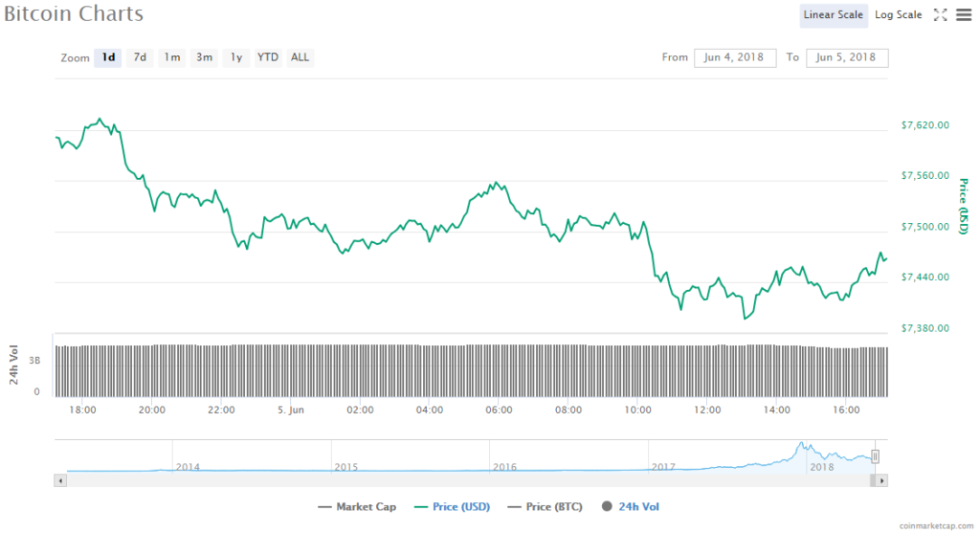Toggle the 24h Vol legend dot
This screenshot has height=533, width=980.
pos(608,506)
